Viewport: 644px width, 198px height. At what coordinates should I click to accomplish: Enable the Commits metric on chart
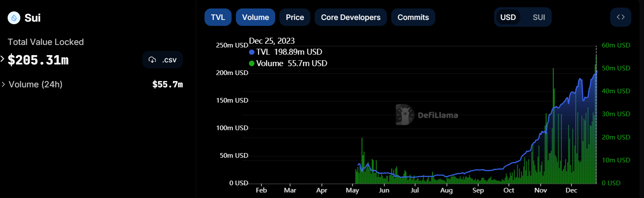point(413,17)
